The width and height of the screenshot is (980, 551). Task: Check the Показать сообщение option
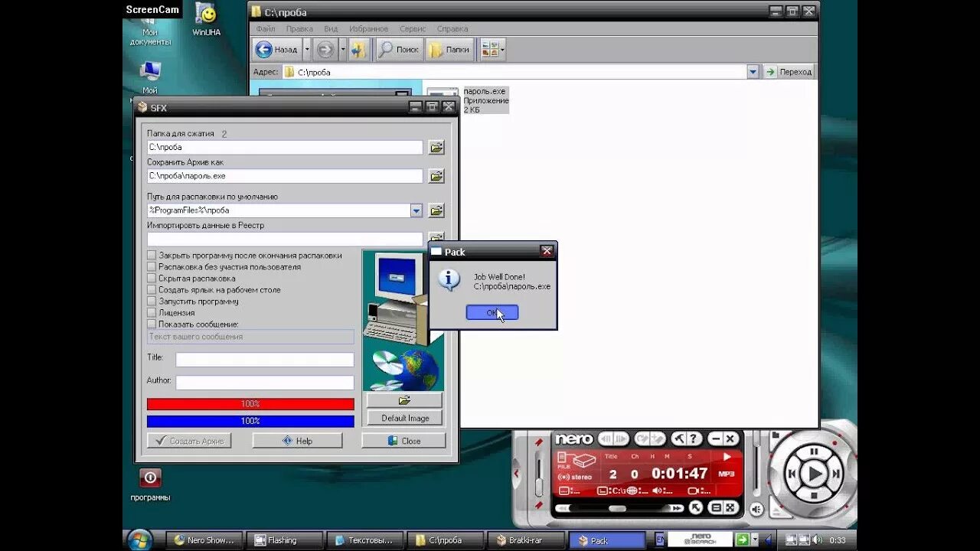(152, 324)
